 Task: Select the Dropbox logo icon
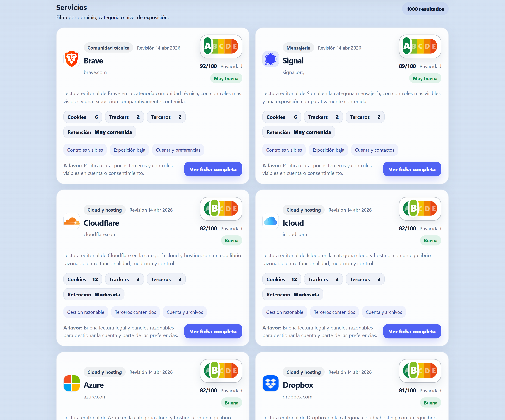(270, 383)
